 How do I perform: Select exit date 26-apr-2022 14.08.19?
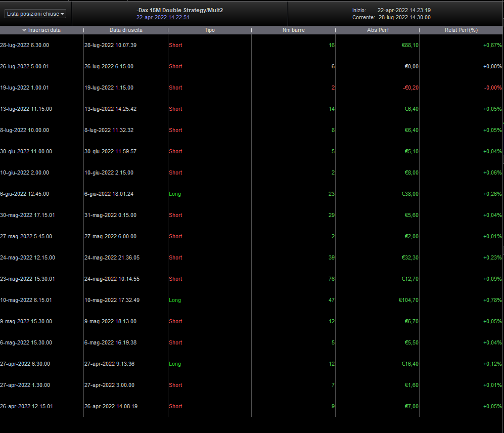click(111, 406)
